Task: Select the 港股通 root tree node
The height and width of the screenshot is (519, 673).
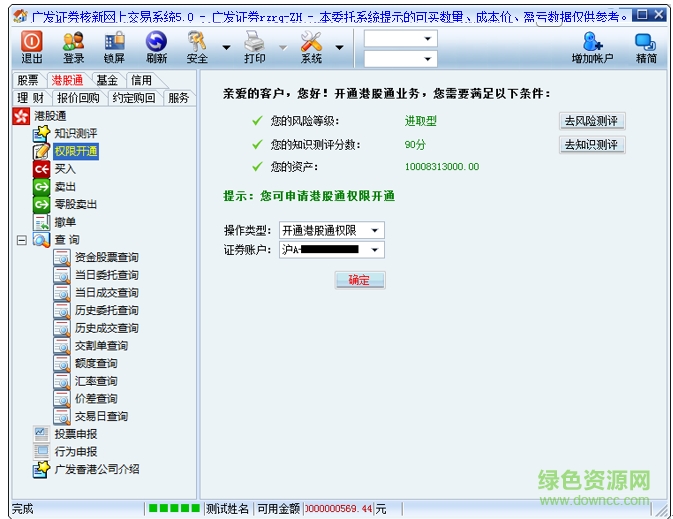Action: 50,116
